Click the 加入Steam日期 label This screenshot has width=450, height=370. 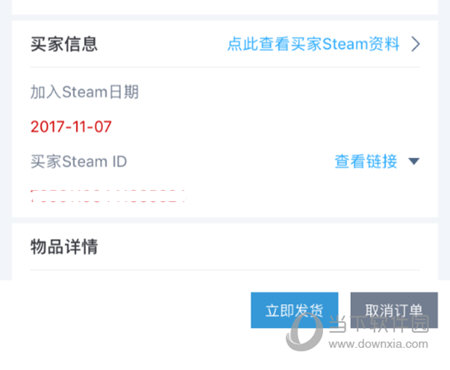point(84,92)
